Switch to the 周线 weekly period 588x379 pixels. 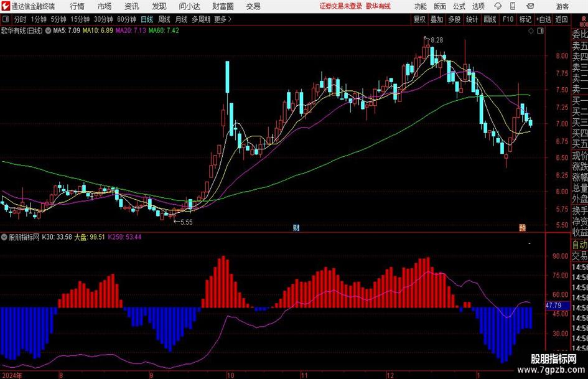click(x=164, y=19)
